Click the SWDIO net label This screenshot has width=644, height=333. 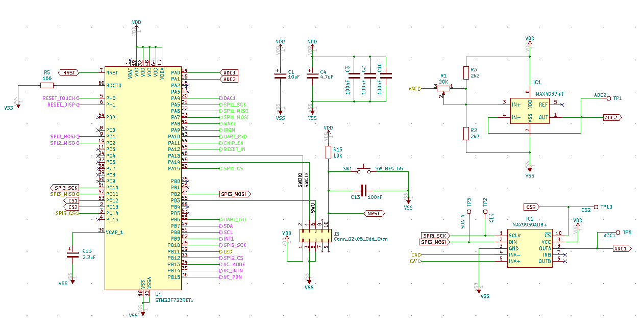(301, 180)
